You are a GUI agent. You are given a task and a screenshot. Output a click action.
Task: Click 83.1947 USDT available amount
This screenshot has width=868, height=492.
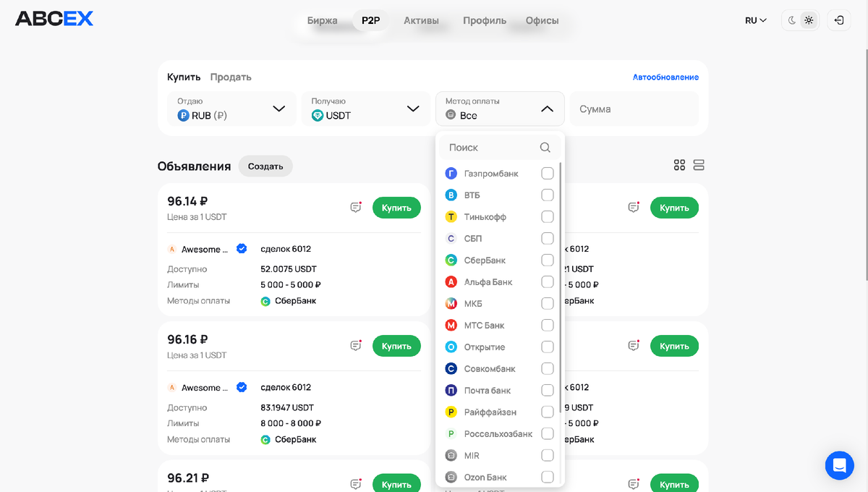pos(287,407)
